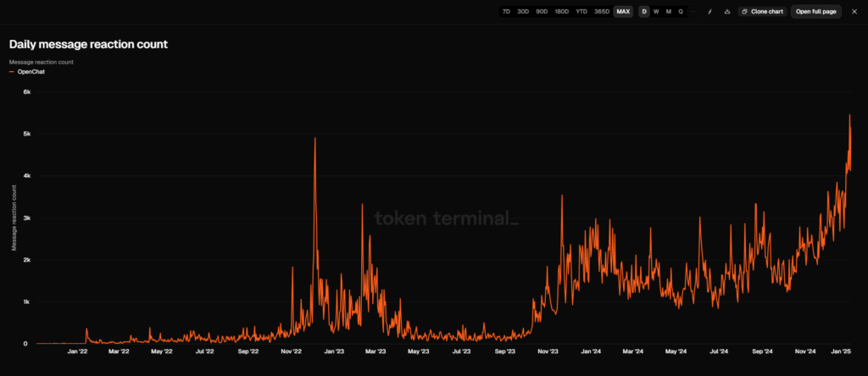This screenshot has width=868, height=376.
Task: Switch to daily (D) granularity
Action: 644,12
